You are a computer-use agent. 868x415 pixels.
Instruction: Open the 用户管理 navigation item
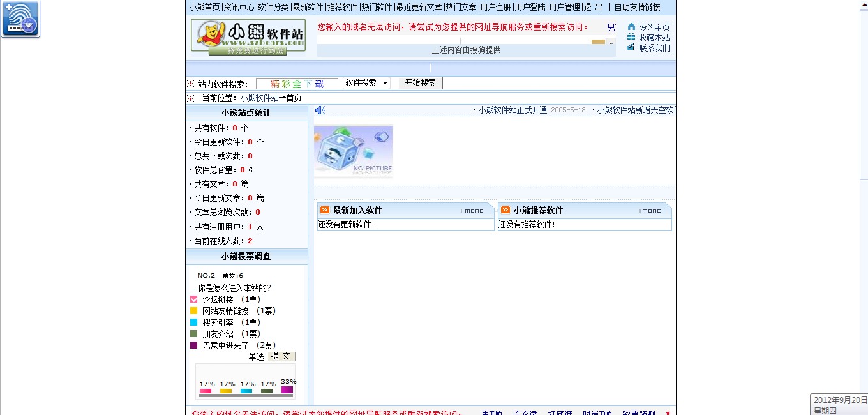564,7
